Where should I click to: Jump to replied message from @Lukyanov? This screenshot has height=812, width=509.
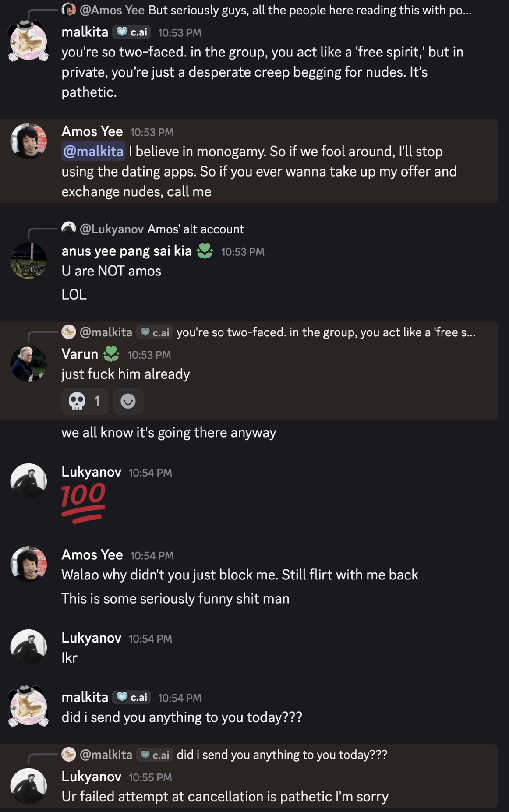pyautogui.click(x=195, y=229)
